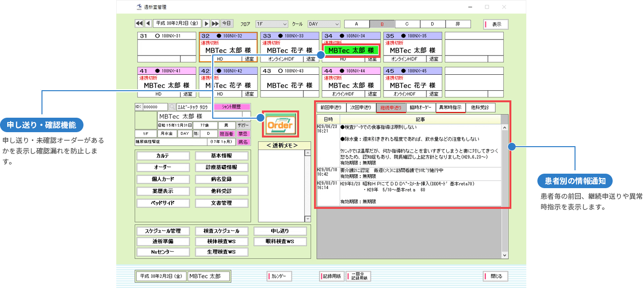Viewport: 644px width, 288px height.
Task: Click the Order icon button
Action: point(280,125)
